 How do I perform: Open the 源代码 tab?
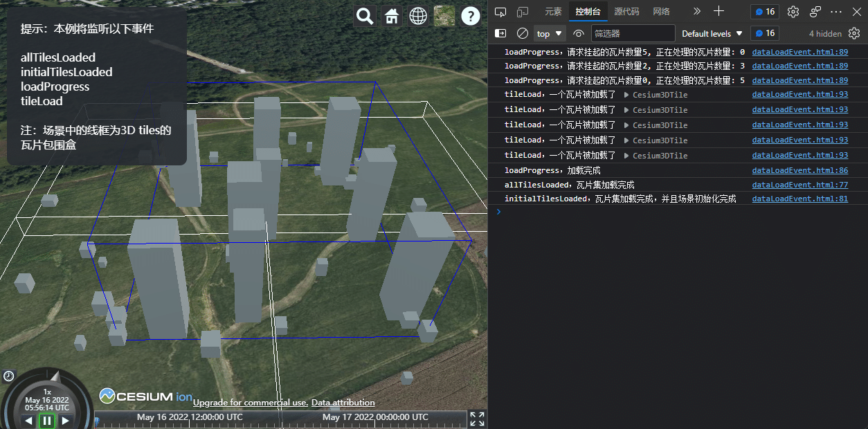pos(626,12)
